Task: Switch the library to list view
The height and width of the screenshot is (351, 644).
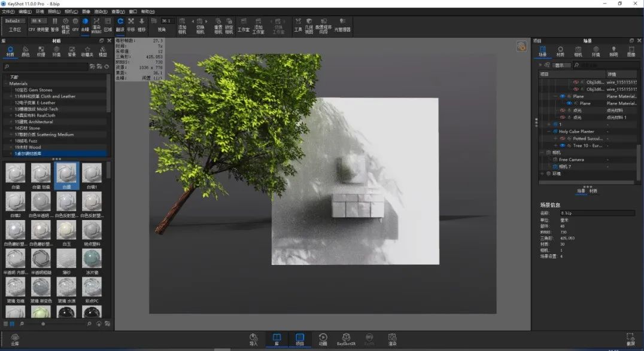Action: point(6,324)
